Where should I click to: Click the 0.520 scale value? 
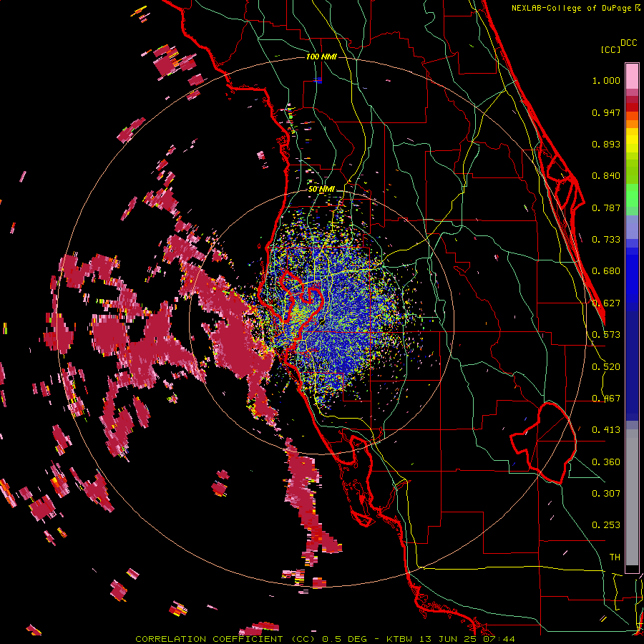606,367
